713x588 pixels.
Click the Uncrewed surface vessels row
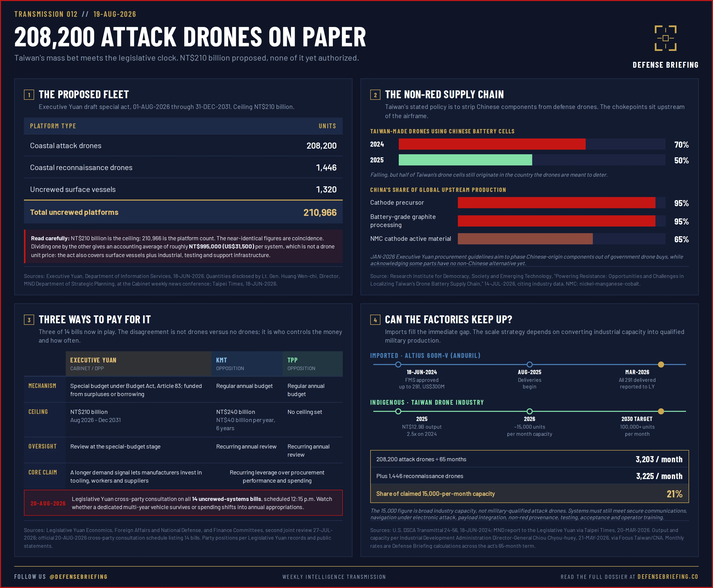(x=183, y=189)
